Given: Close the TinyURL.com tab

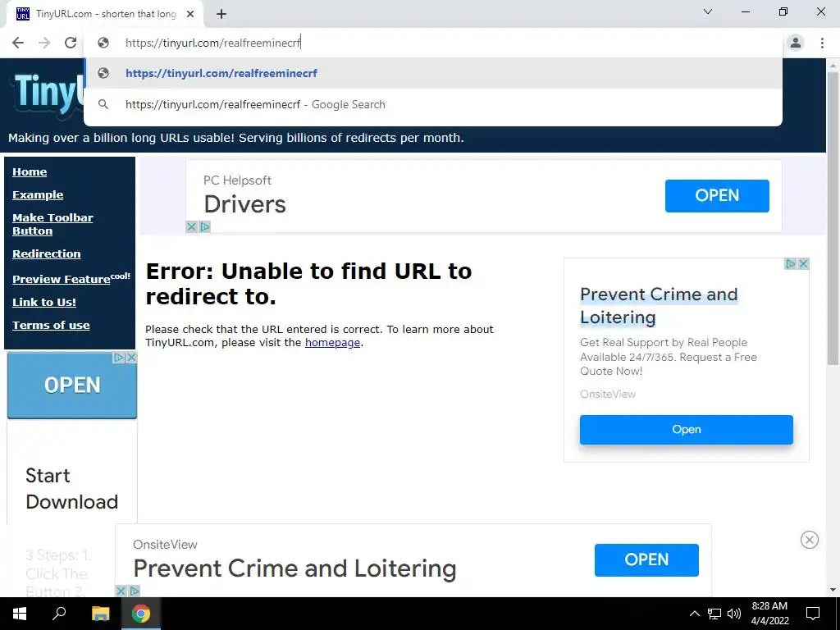Looking at the screenshot, I should [190, 15].
